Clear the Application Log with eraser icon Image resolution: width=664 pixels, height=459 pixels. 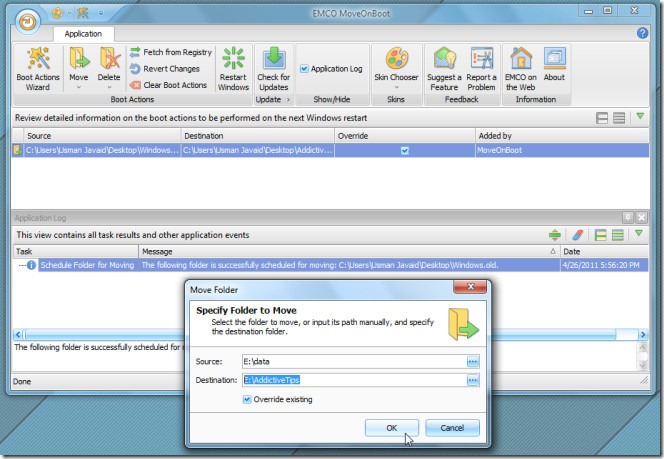click(x=578, y=235)
